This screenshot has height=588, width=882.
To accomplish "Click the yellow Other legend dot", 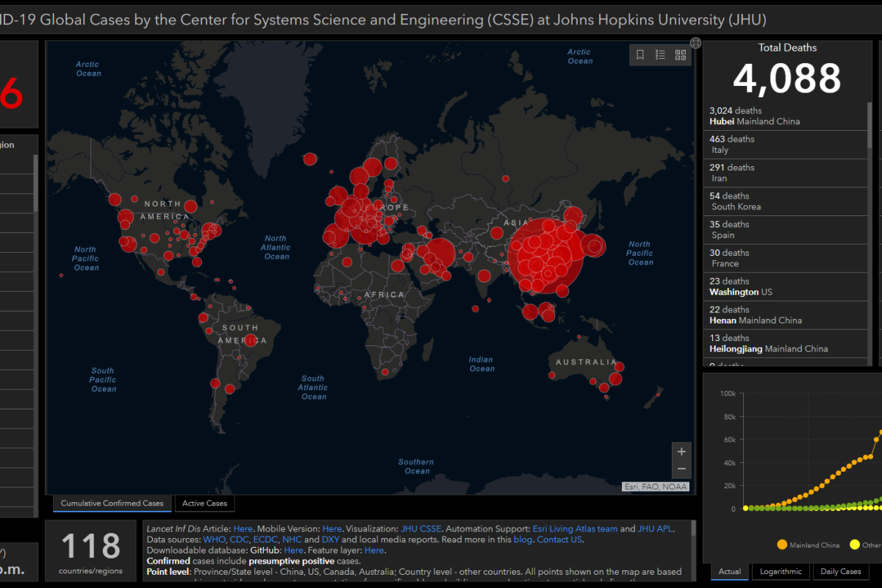I will click(855, 545).
